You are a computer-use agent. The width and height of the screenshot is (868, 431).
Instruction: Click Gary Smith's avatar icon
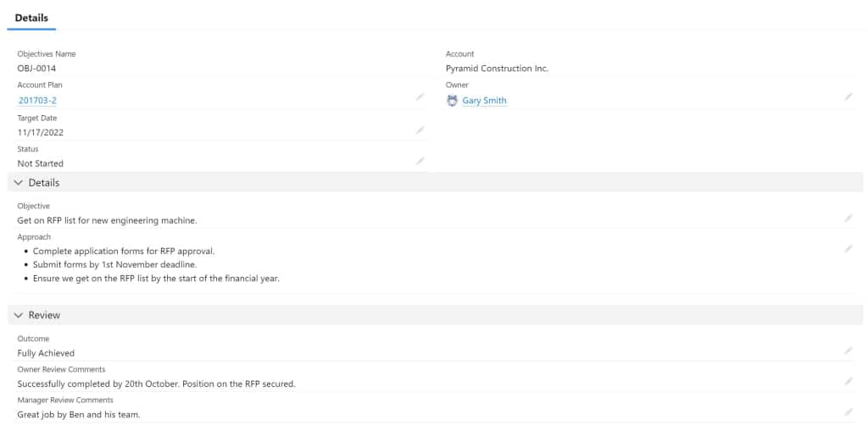pyautogui.click(x=452, y=100)
